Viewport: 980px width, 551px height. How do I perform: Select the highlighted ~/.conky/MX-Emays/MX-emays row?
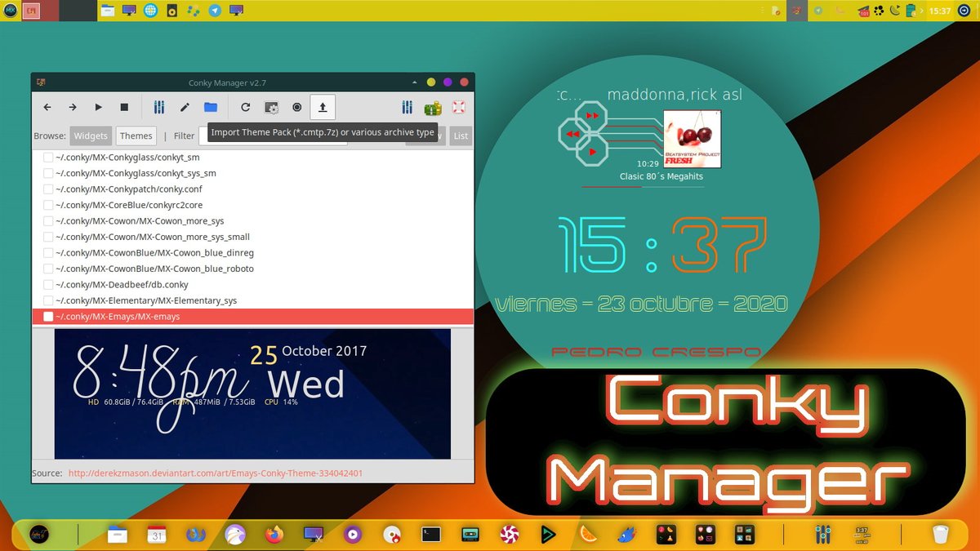pos(252,317)
